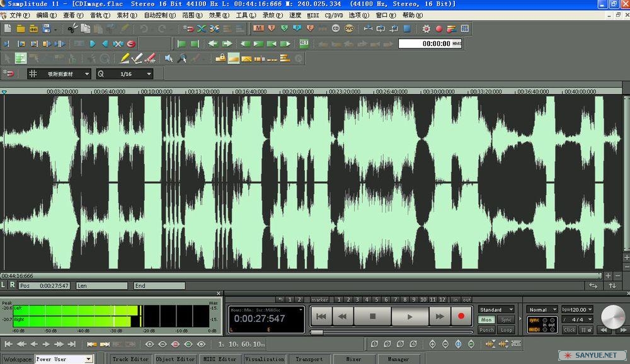Toggle the R channel button

point(13,285)
